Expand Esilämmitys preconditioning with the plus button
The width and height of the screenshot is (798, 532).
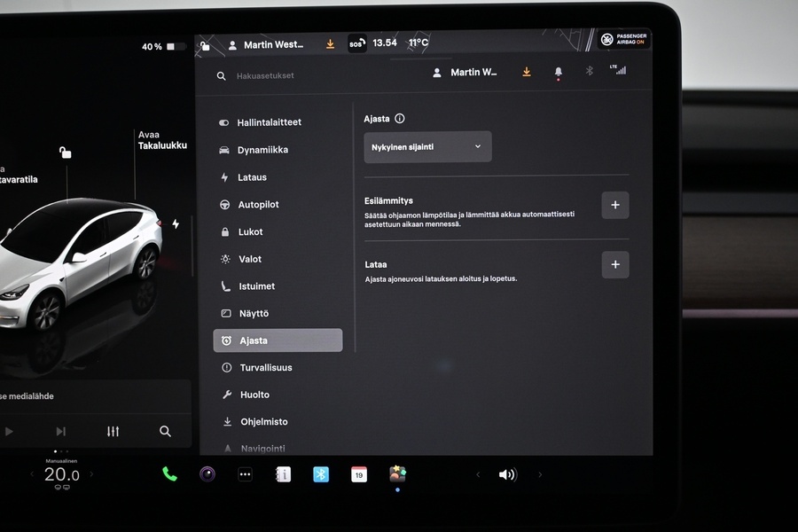click(615, 205)
